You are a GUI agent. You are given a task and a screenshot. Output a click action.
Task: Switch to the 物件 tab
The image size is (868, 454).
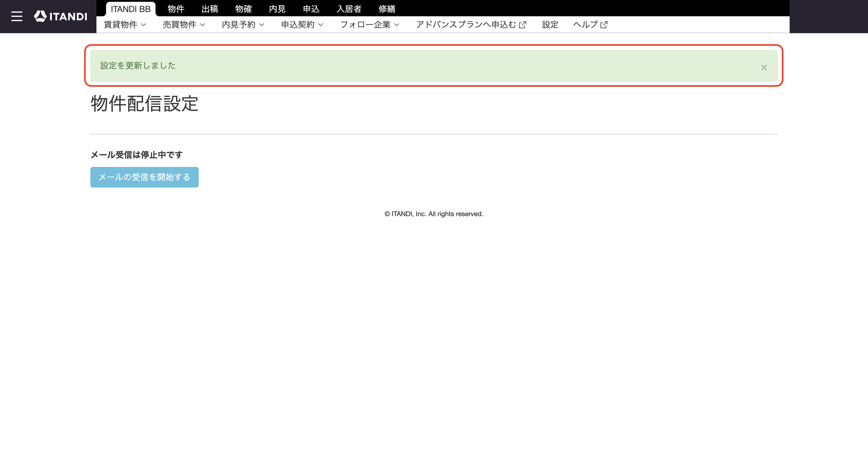tap(176, 9)
